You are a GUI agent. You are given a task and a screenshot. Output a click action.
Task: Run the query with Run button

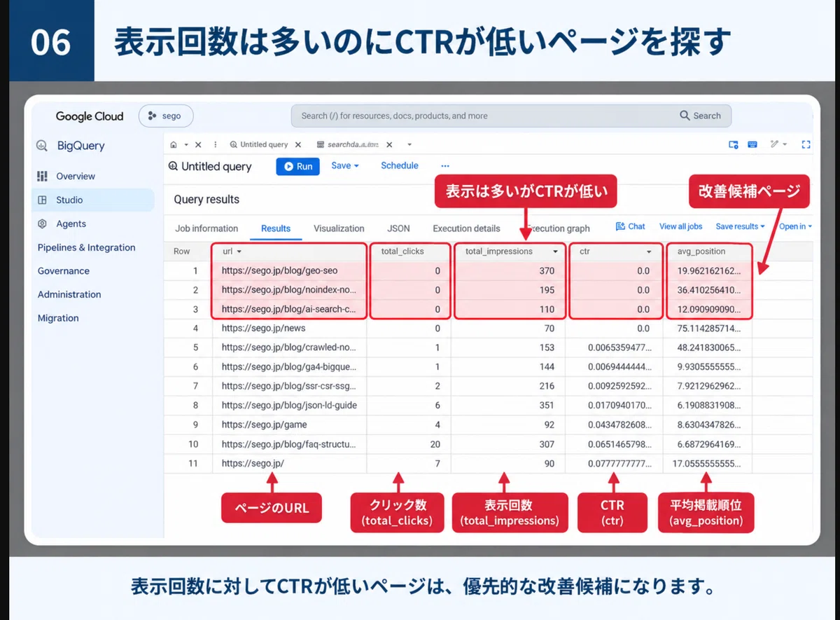tap(298, 167)
